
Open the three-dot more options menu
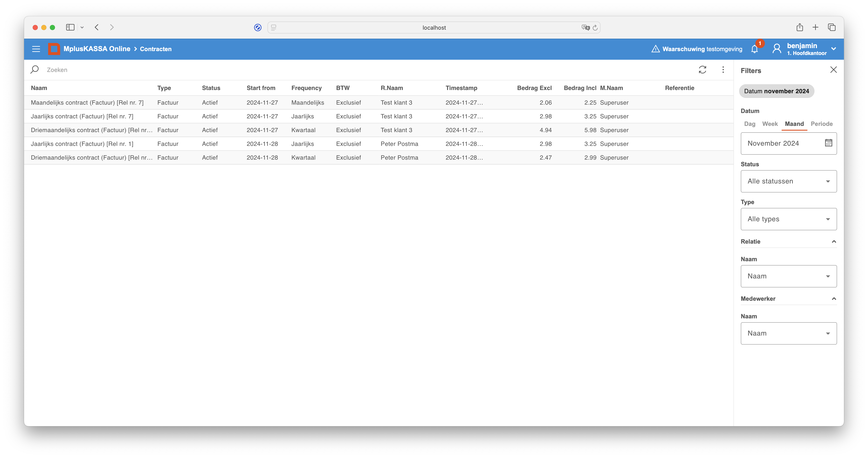[723, 70]
